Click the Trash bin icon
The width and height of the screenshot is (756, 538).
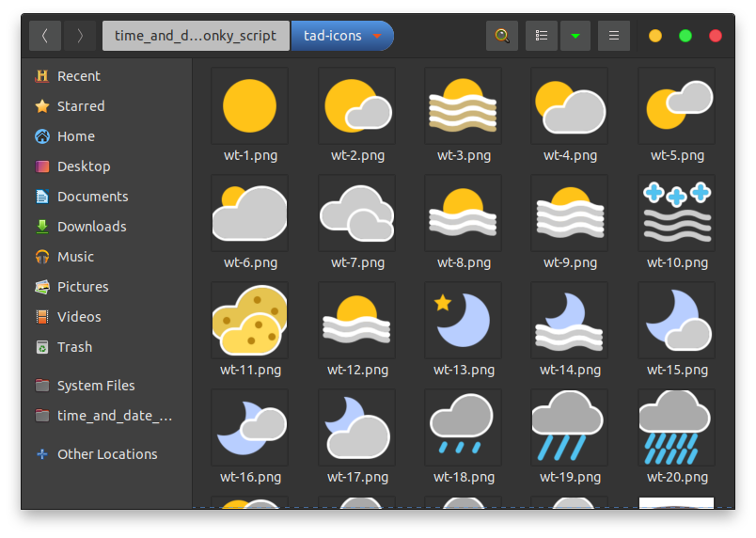point(42,347)
